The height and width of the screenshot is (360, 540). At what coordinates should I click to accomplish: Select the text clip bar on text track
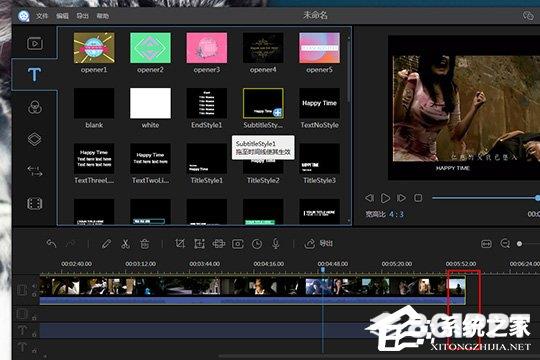[207, 330]
